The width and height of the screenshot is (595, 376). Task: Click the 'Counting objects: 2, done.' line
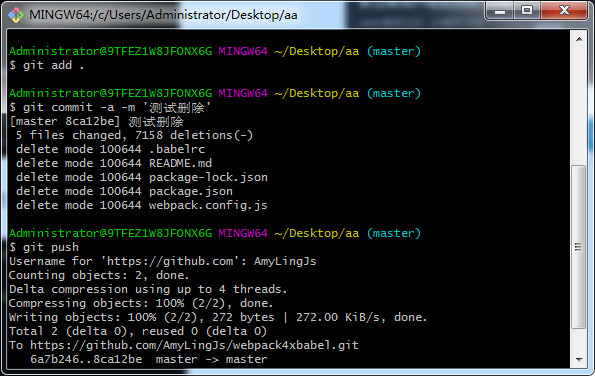click(99, 275)
